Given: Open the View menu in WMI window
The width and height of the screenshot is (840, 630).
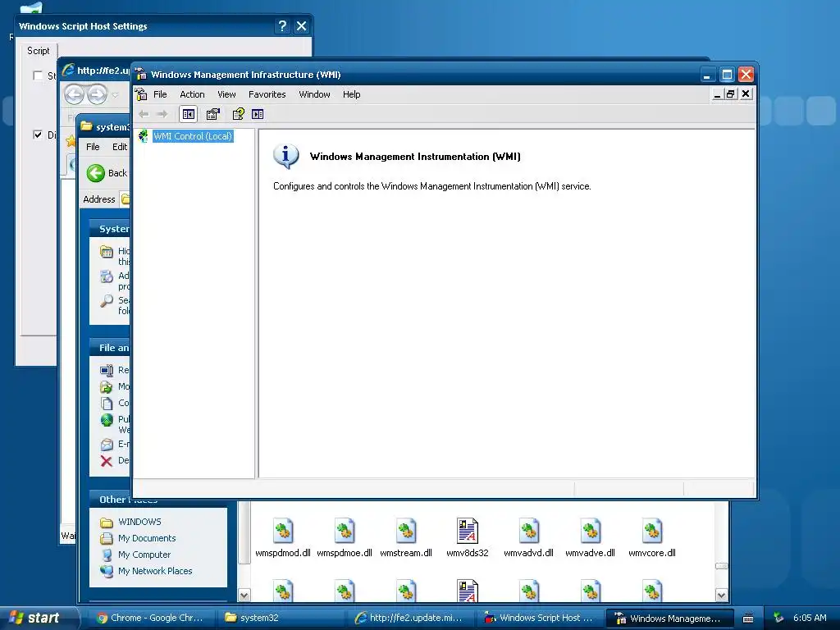Looking at the screenshot, I should (x=226, y=94).
